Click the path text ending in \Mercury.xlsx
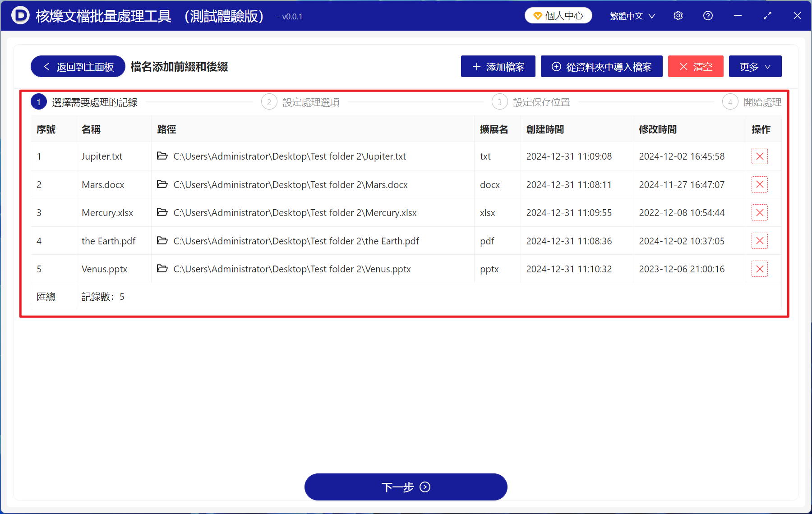Image resolution: width=812 pixels, height=514 pixels. click(295, 213)
